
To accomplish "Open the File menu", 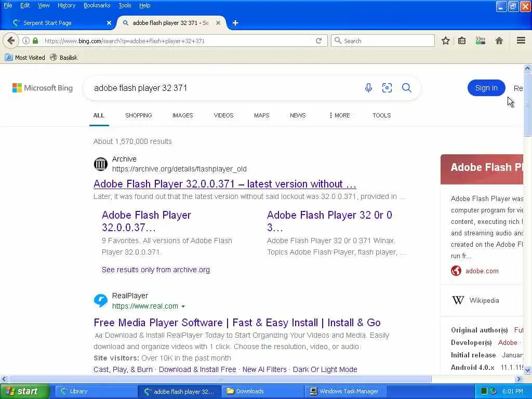I will tap(8, 5).
